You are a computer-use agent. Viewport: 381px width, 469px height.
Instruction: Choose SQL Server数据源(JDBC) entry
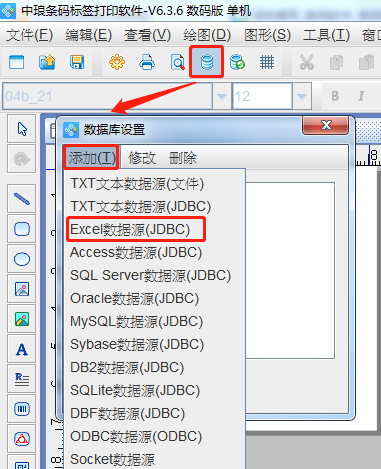[x=154, y=275]
